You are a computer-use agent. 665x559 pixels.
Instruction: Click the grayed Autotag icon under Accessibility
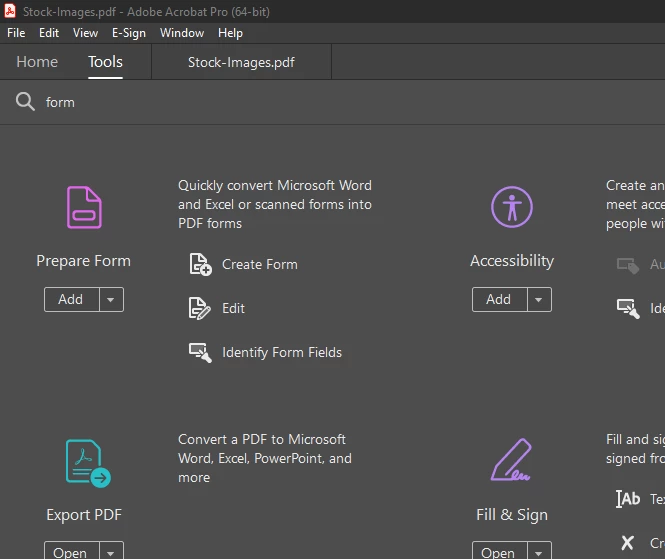click(x=628, y=266)
